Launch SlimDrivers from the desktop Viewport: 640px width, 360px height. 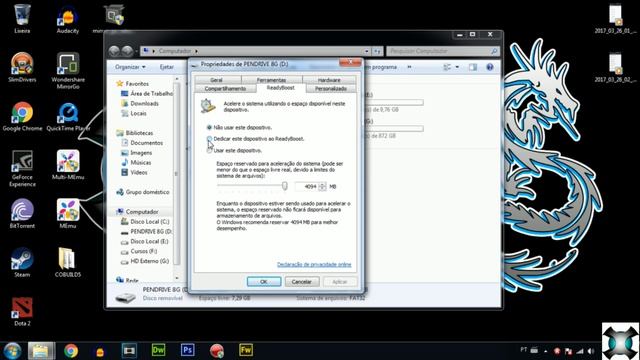click(x=22, y=67)
